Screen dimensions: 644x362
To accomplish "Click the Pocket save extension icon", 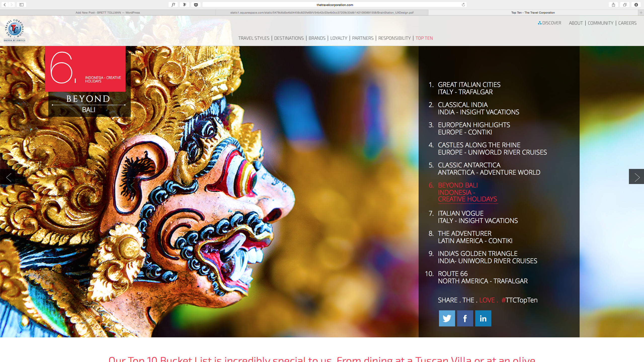I will tap(196, 5).
